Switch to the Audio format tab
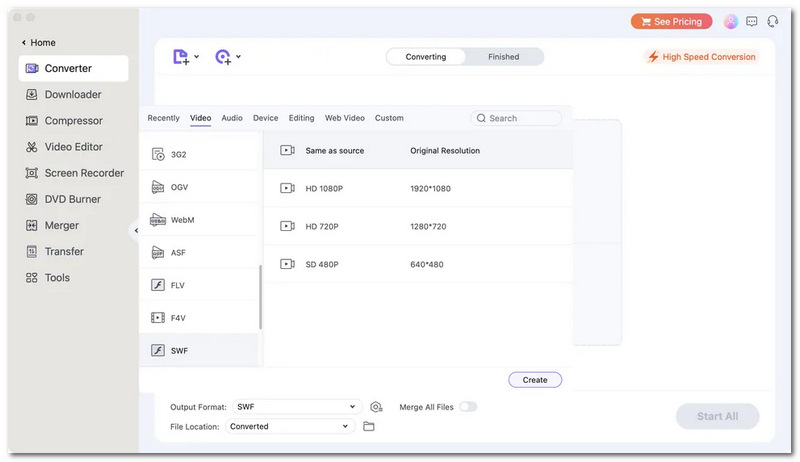This screenshot has width=800, height=462. coord(232,118)
